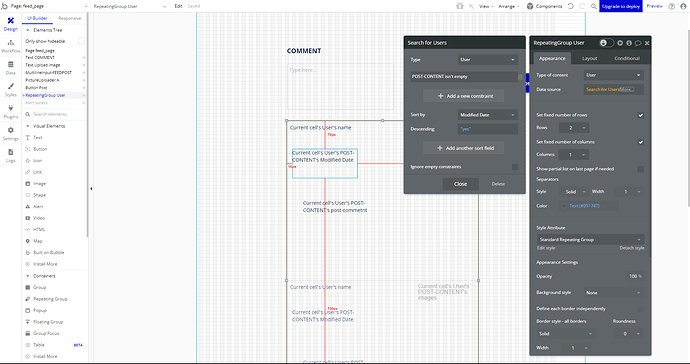Open the Sort by Modified Date dropdown
Image resolution: width=690 pixels, height=364 pixels.
(488, 115)
